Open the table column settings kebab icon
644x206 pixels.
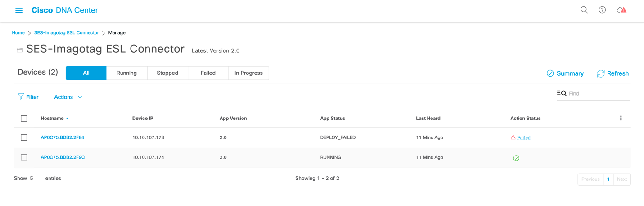[x=621, y=118]
